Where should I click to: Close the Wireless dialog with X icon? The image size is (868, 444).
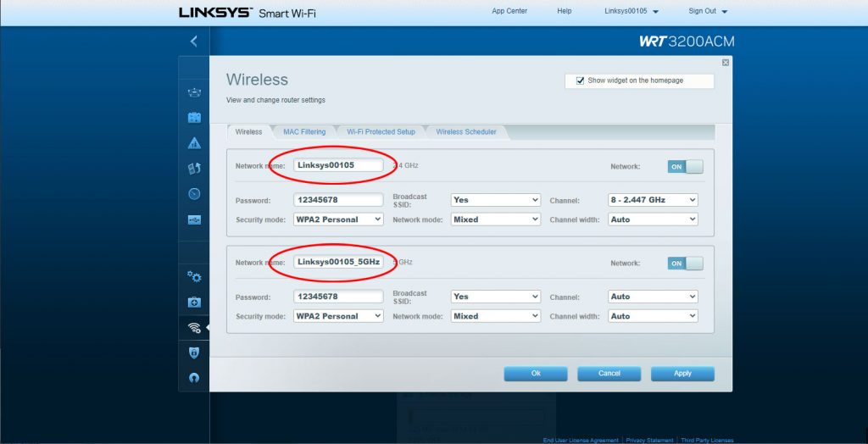coord(726,63)
